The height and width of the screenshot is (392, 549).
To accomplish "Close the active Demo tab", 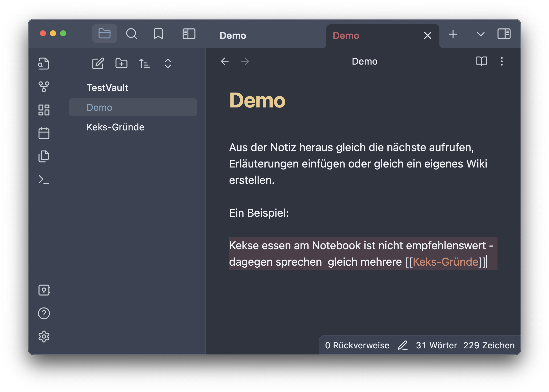I will pos(427,36).
